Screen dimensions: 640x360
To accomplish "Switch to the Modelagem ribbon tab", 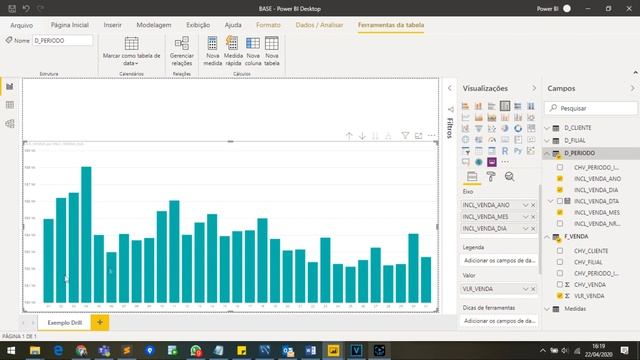I will tap(153, 25).
